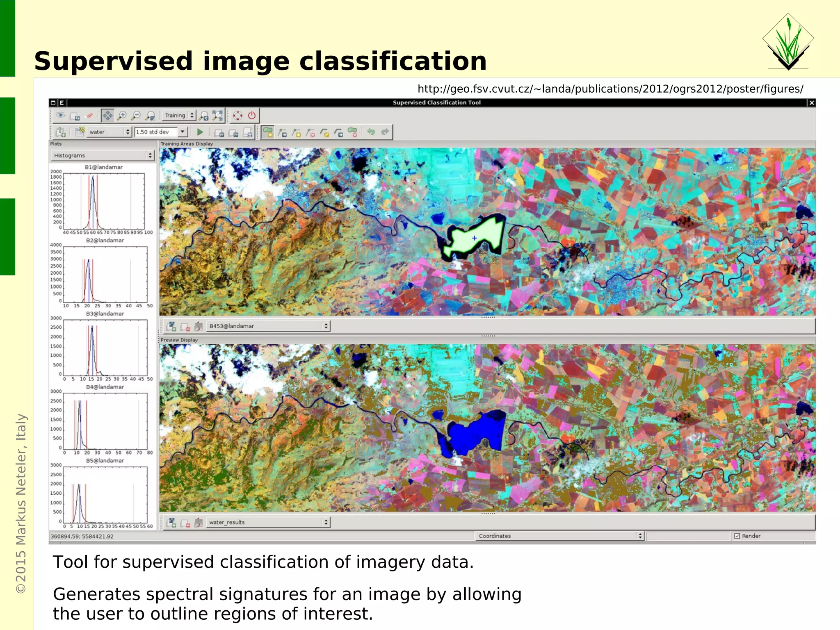Viewport: 840px width, 630px height.
Task: Click the B3@landamar histogram title
Action: click(105, 314)
